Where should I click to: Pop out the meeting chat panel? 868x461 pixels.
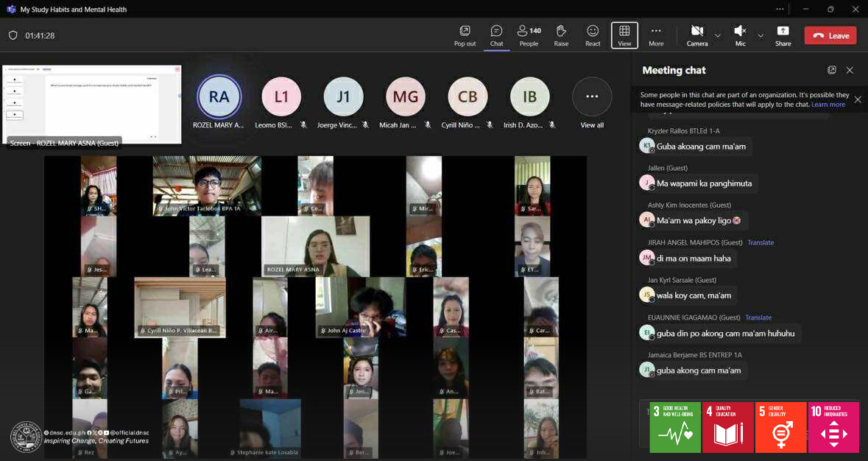[832, 70]
